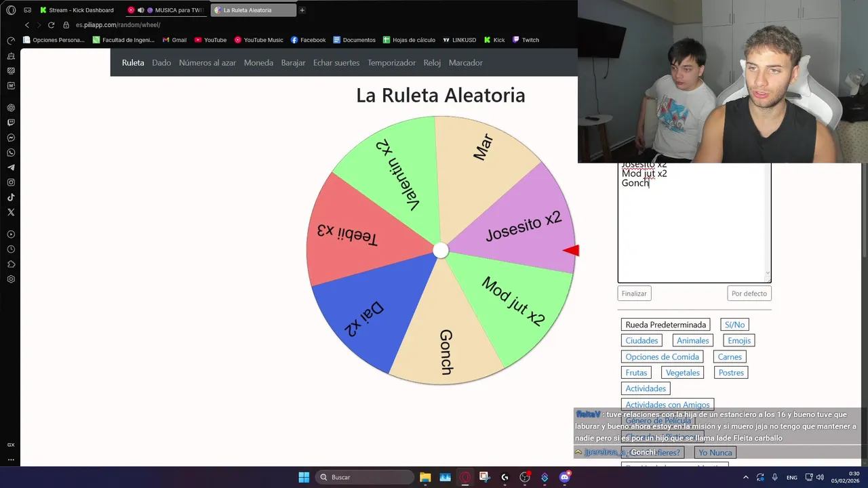Choose the Postres preset
This screenshot has height=488, width=868.
(731, 373)
